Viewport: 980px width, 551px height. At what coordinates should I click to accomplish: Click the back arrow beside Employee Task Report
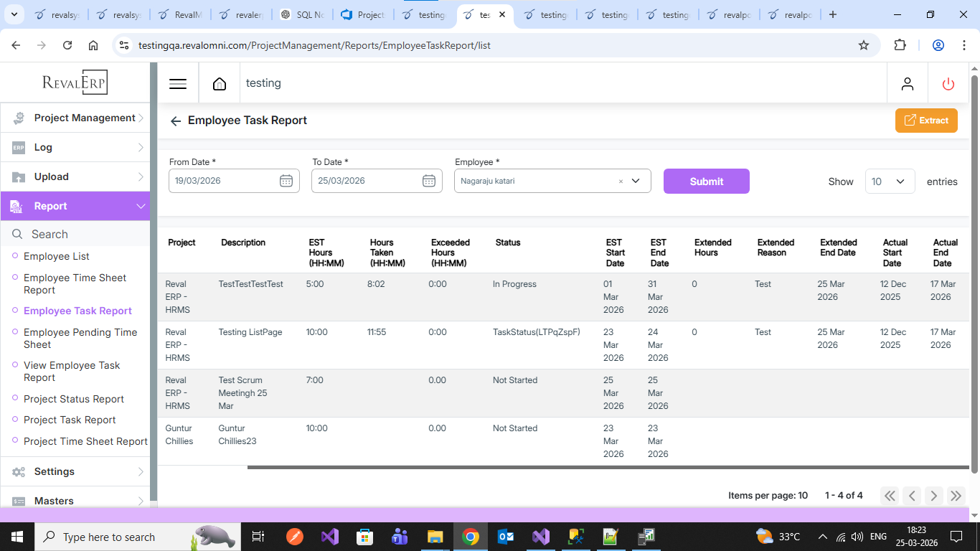[x=176, y=121]
